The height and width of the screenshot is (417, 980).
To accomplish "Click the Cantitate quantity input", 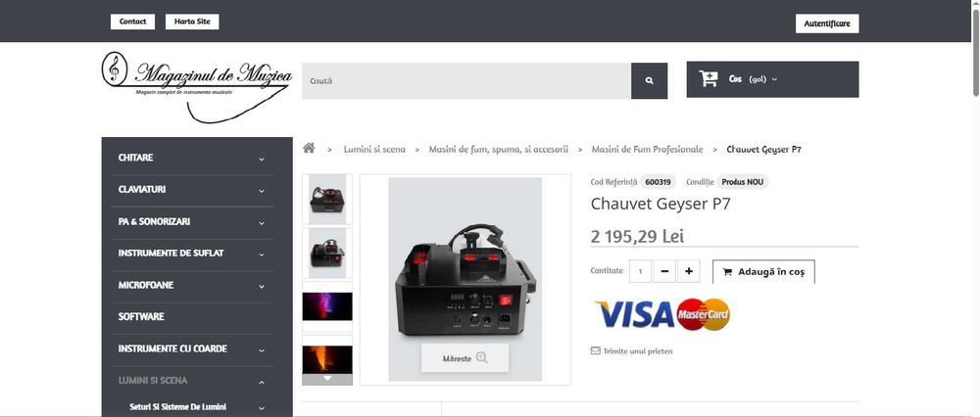I will point(640,271).
